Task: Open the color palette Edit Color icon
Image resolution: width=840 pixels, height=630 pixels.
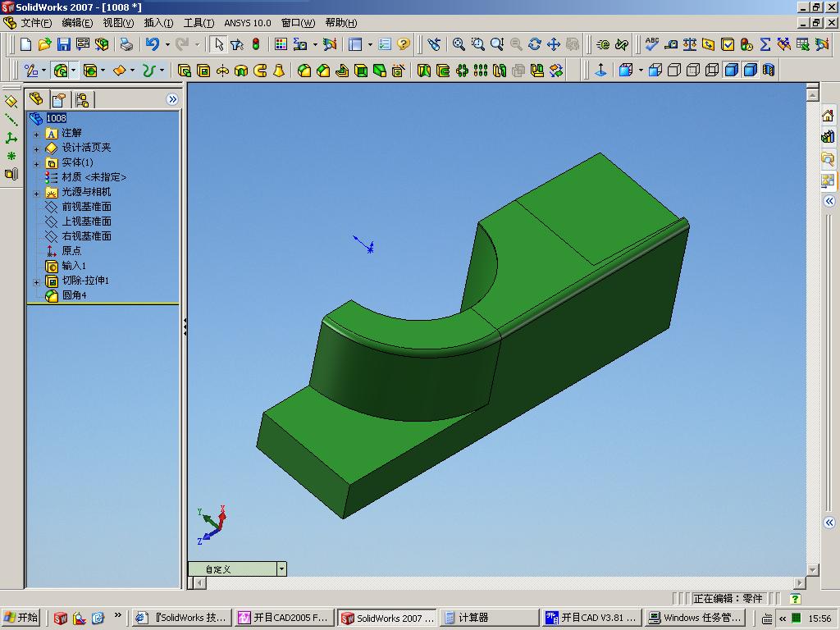Action: tap(281, 44)
